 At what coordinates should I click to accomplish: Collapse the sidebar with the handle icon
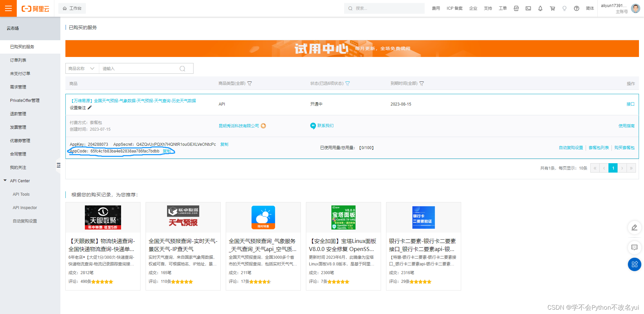(x=58, y=165)
